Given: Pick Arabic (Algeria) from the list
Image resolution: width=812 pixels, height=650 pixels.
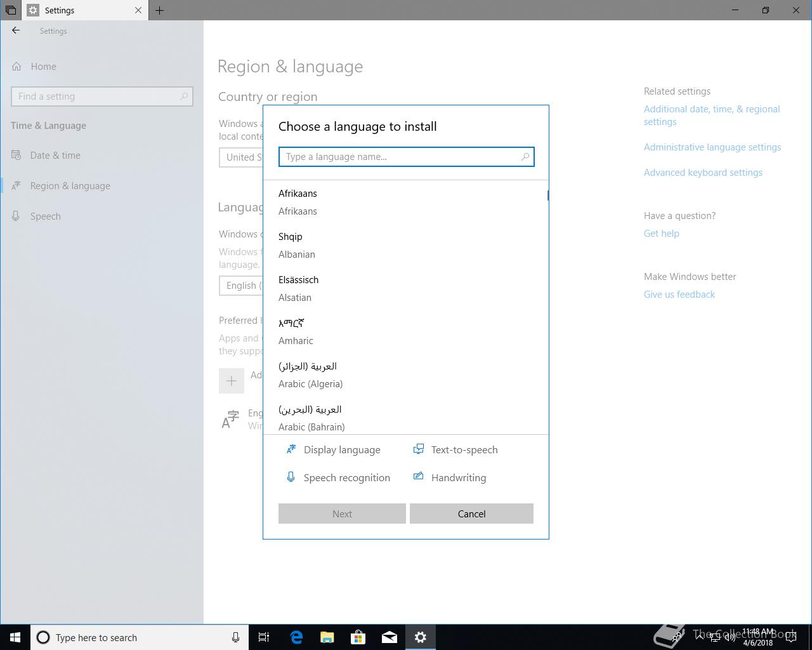Looking at the screenshot, I should coord(405,375).
